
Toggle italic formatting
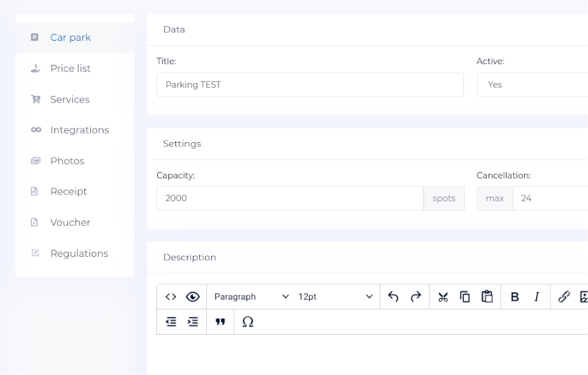pyautogui.click(x=537, y=297)
